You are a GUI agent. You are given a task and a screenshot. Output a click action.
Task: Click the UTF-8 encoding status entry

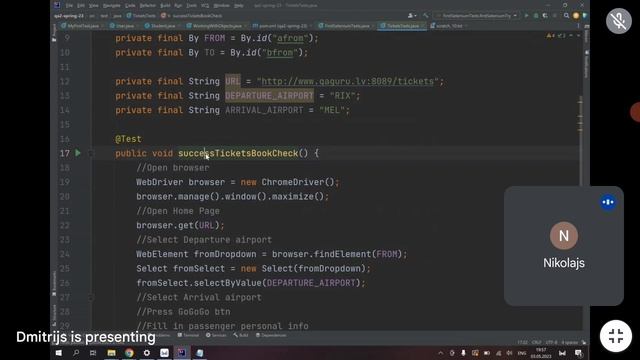551,342
